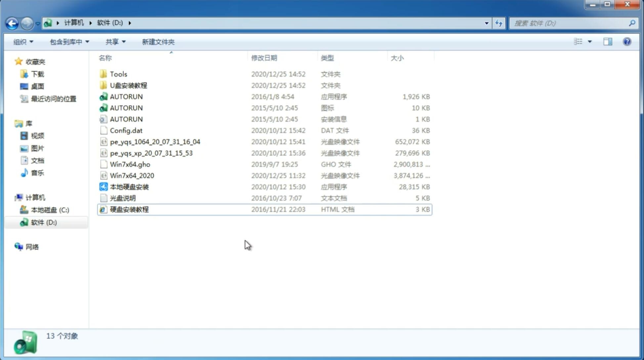The height and width of the screenshot is (360, 644).
Task: Open the U盘安装教程 folder
Action: [x=128, y=85]
